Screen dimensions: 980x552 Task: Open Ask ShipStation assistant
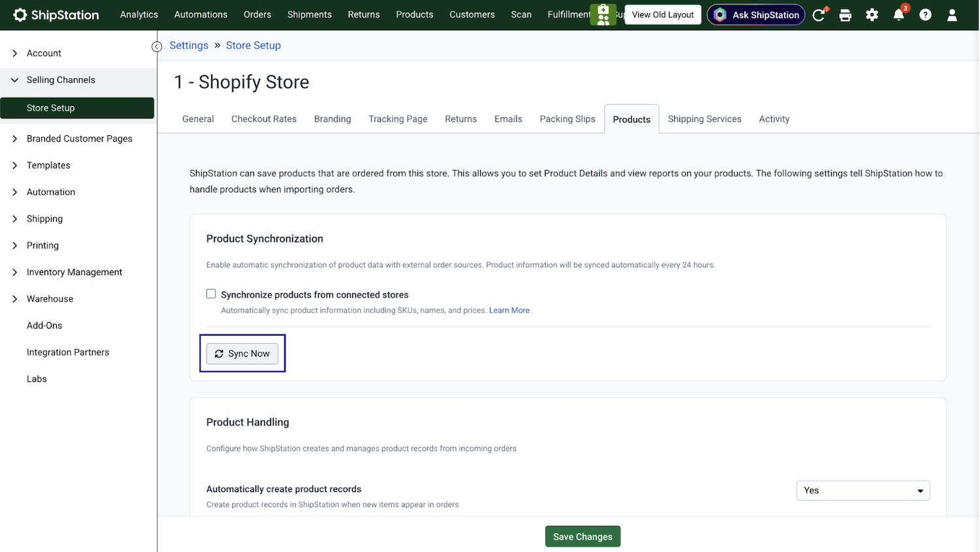[756, 14]
